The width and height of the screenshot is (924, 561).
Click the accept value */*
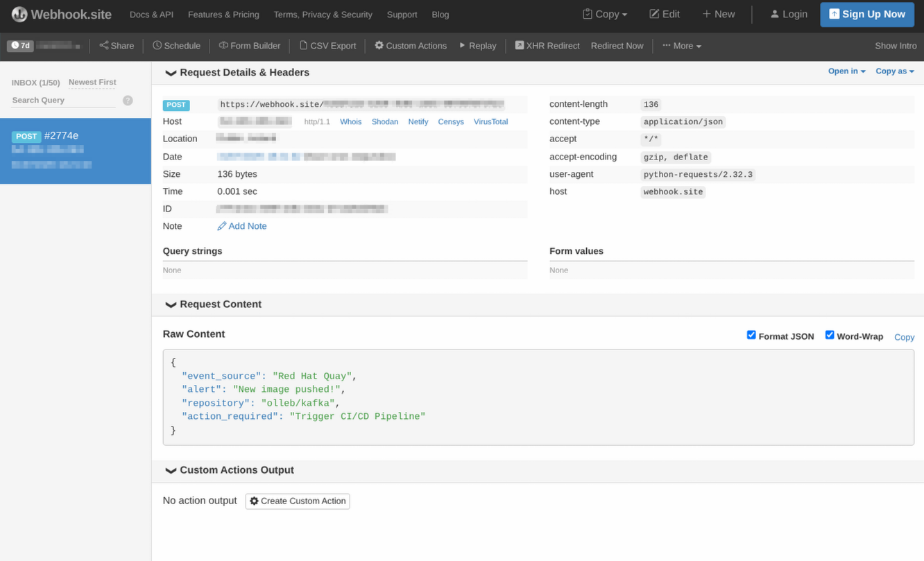tap(651, 139)
